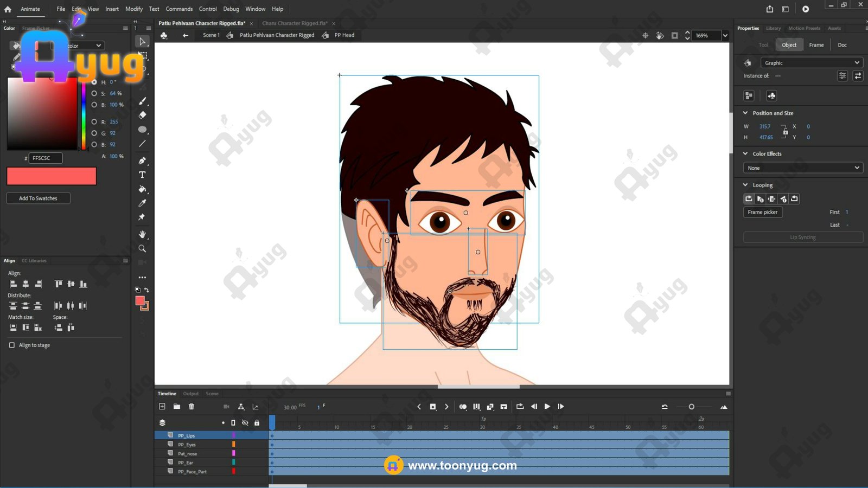Collapse the Position and Size section
868x488 pixels.
(x=745, y=113)
